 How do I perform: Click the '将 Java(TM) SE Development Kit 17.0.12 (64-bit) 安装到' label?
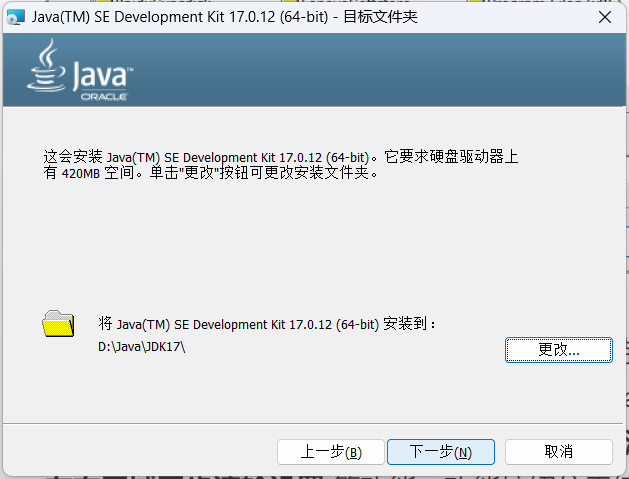267,324
